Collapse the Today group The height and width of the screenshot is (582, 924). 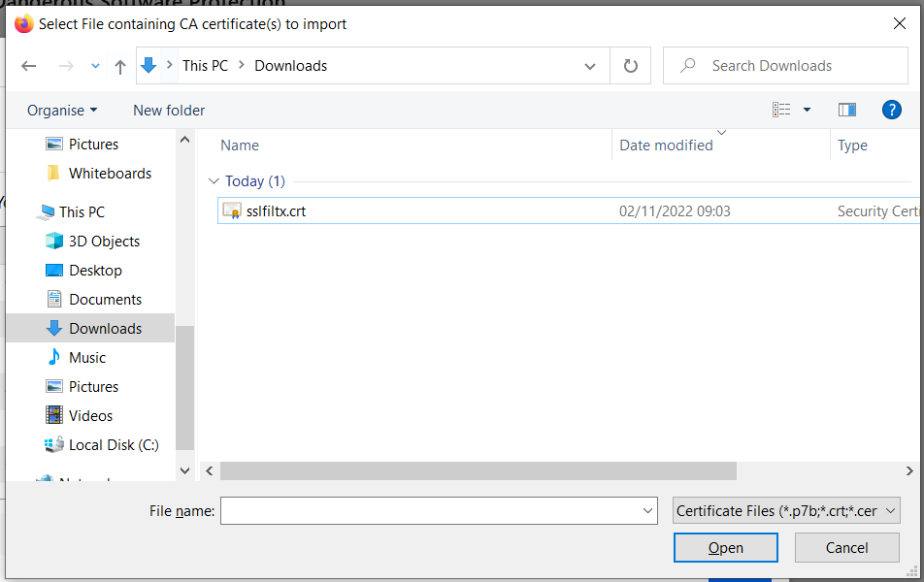click(214, 181)
